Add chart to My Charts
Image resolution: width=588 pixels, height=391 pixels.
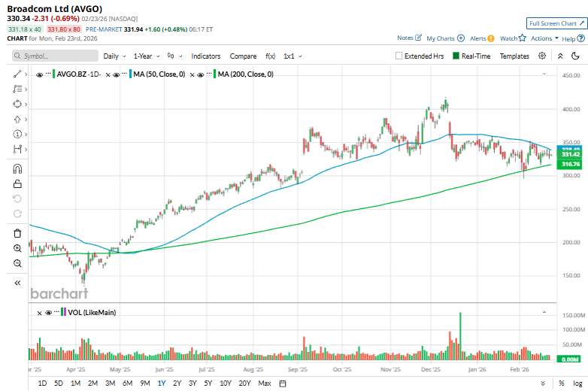tap(445, 38)
